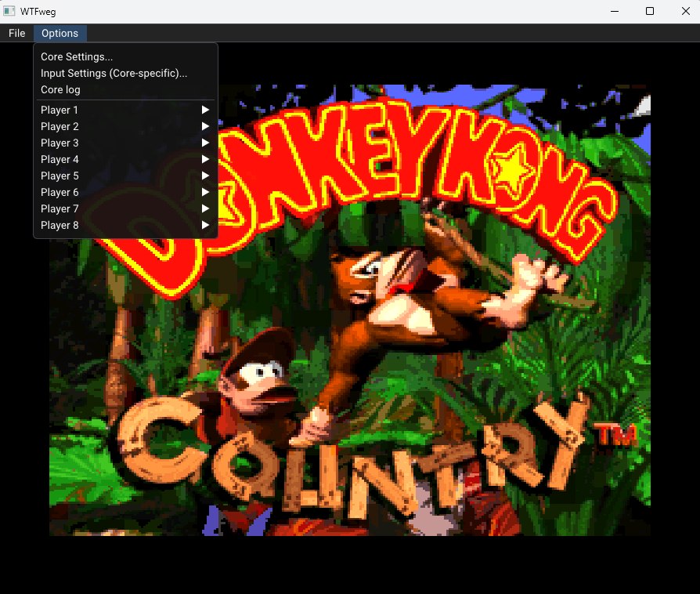
Task: Click the WTFweg app icon in title bar
Action: pyautogui.click(x=9, y=11)
